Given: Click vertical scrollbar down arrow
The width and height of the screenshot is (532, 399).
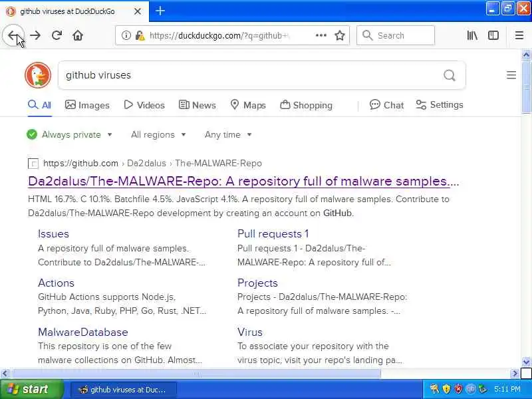Looking at the screenshot, I should point(526,362).
